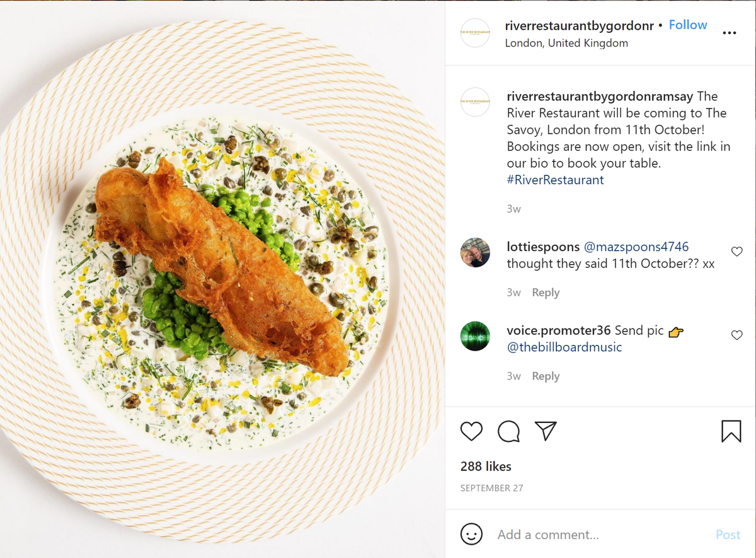The width and height of the screenshot is (756, 558).
Task: Open the header profile picture of the restaurant
Action: click(x=475, y=33)
